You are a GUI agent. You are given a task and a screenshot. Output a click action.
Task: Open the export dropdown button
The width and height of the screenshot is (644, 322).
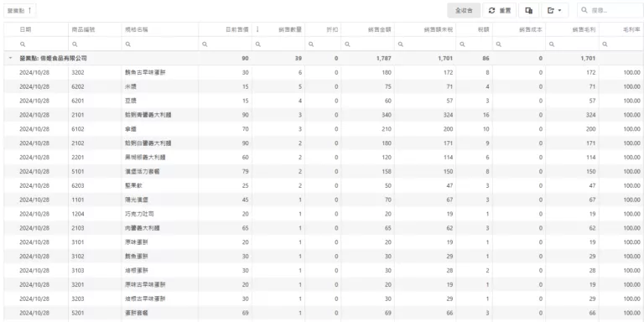click(x=554, y=11)
